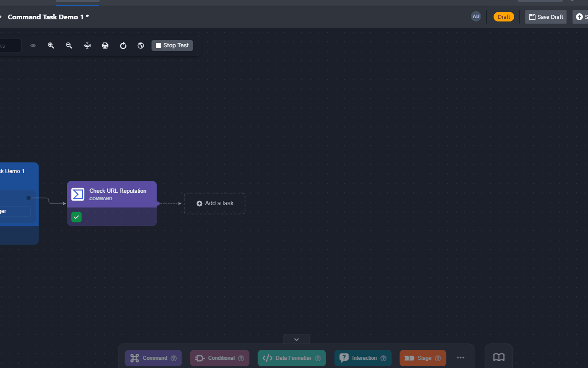Screen dimensions: 588x368
Task: Collapse the task palette with chevron arrow
Action: 296,339
